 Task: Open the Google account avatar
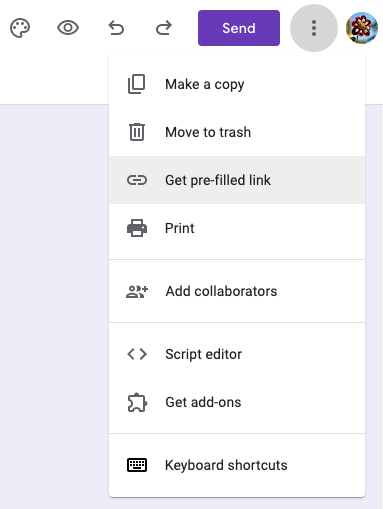pyautogui.click(x=362, y=28)
